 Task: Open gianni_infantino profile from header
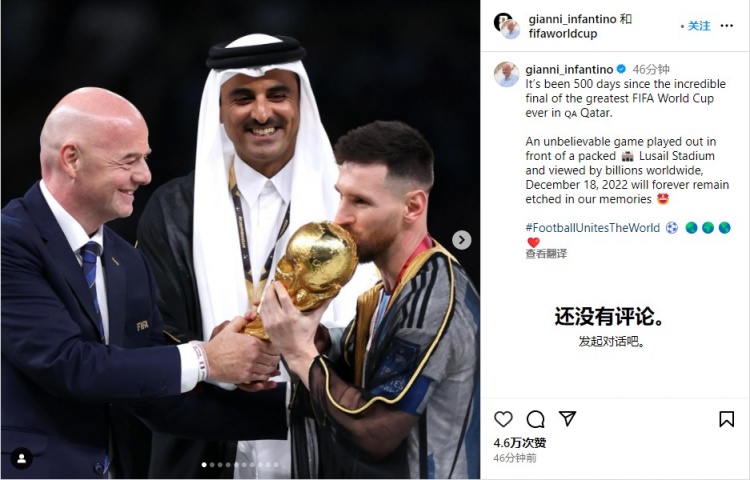pos(572,19)
